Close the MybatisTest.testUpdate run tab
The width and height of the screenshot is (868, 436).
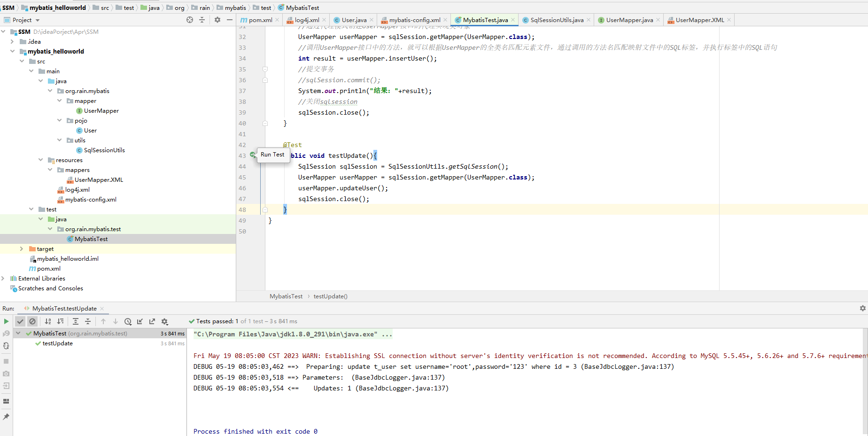point(102,309)
